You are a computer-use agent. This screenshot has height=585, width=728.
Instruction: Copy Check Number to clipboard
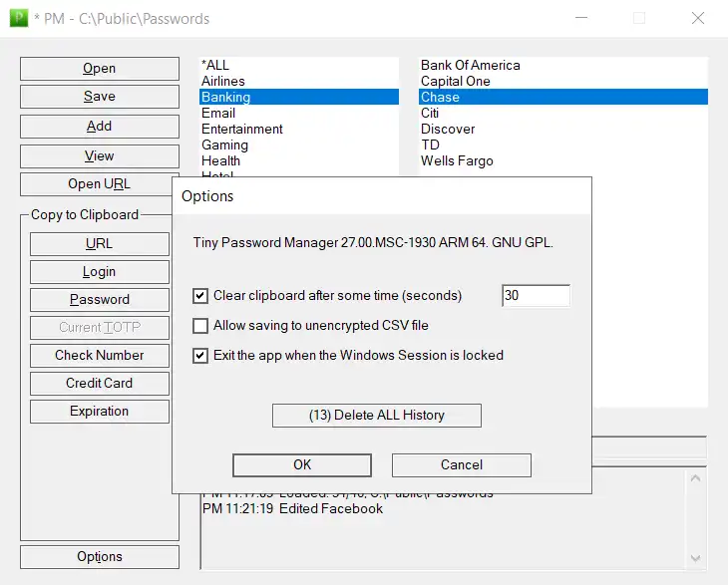coord(100,356)
